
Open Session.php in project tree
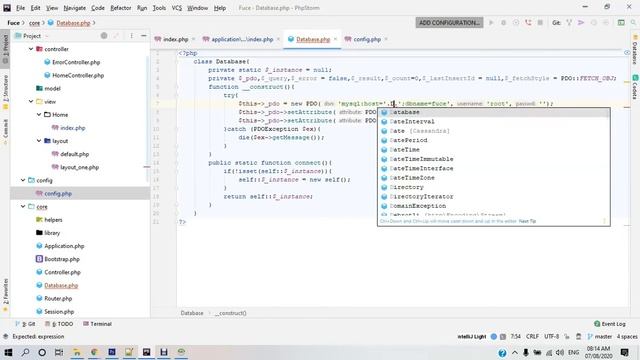(x=59, y=311)
